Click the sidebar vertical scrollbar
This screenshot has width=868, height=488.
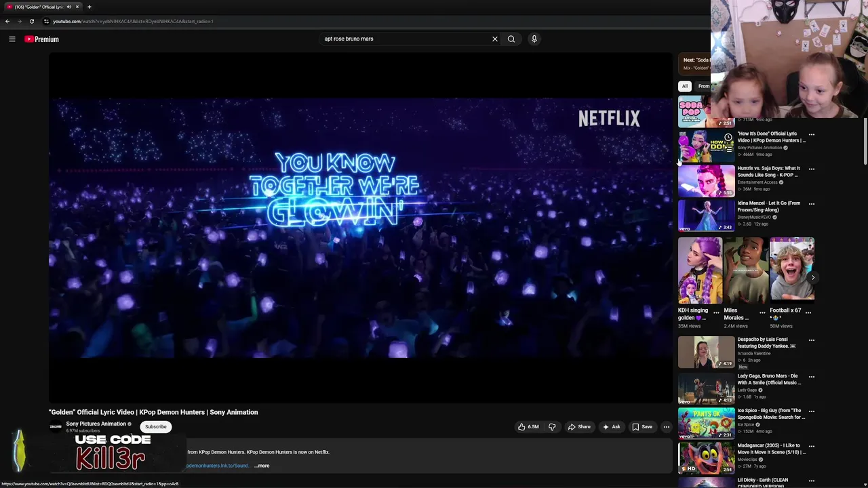[865, 140]
